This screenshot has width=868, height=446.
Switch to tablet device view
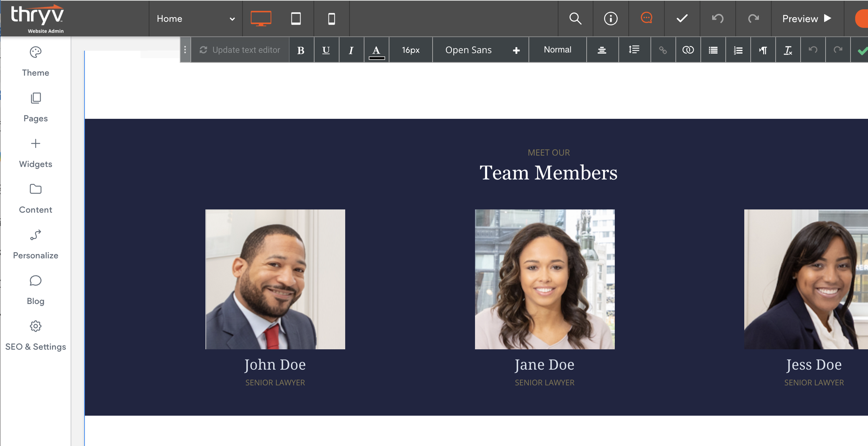click(296, 19)
